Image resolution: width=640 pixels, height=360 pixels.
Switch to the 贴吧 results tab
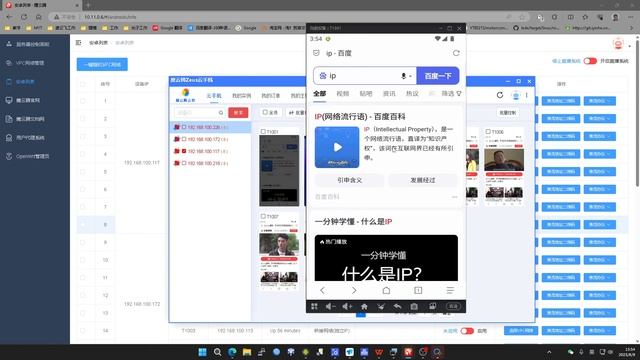click(x=366, y=93)
